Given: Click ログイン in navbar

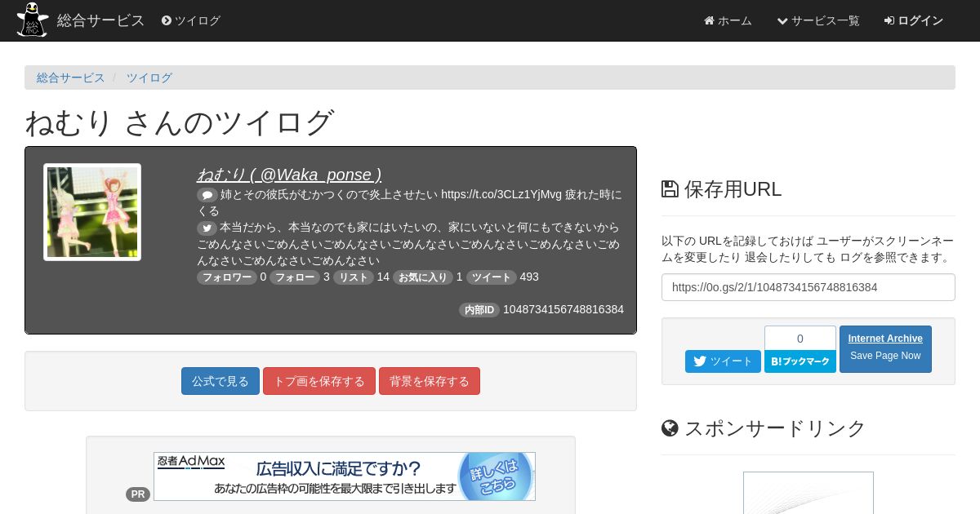Looking at the screenshot, I should (x=914, y=20).
